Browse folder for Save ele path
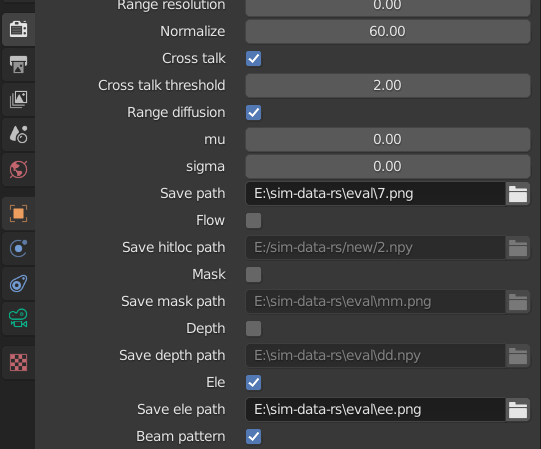The image size is (541, 449). pos(518,410)
